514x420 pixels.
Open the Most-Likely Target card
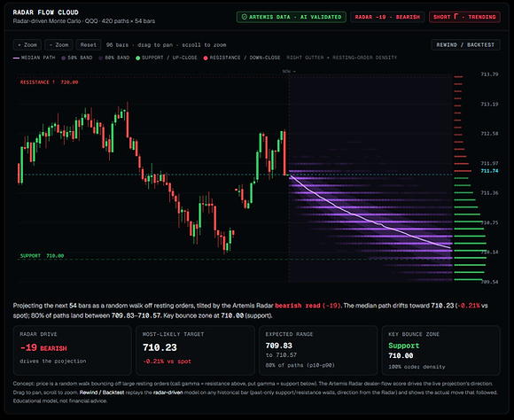(195, 350)
